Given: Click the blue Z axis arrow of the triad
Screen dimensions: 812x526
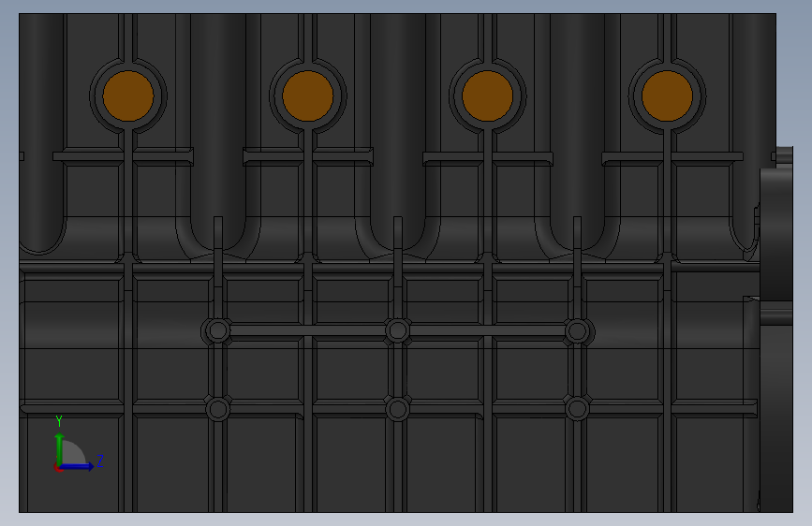Looking at the screenshot, I should pos(77,466).
